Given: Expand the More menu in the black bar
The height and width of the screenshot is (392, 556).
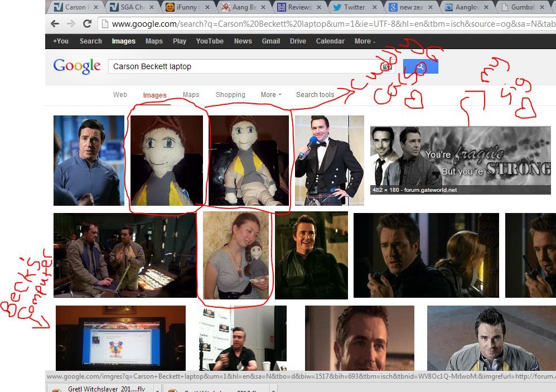Looking at the screenshot, I should pos(365,41).
